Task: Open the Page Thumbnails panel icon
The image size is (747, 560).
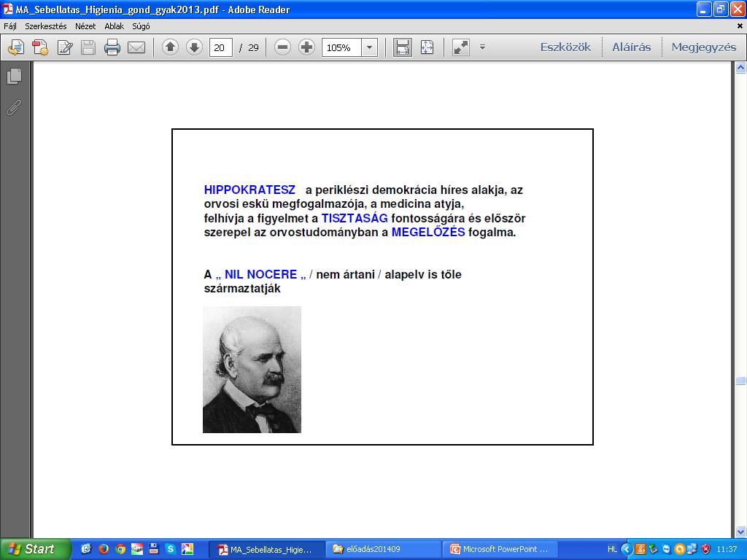Action: click(x=15, y=76)
